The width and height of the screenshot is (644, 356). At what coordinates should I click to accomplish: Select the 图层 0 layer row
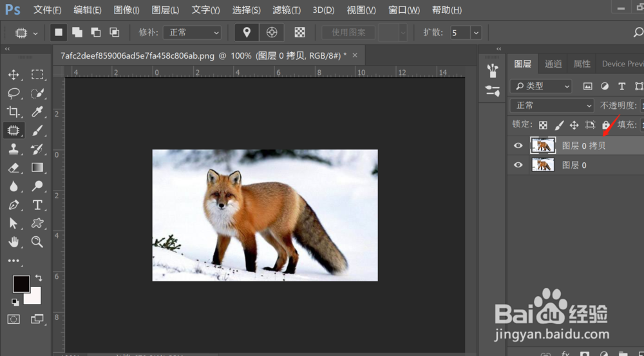576,165
